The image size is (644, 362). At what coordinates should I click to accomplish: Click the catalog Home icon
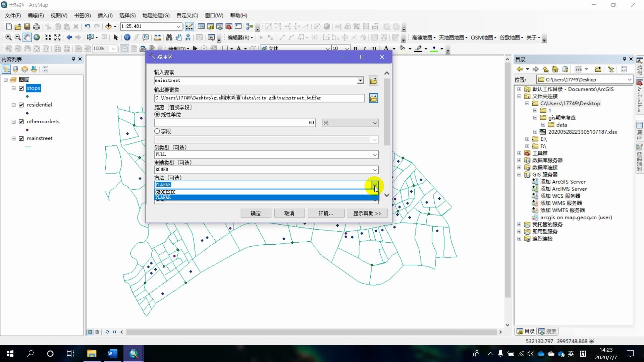(x=555, y=69)
